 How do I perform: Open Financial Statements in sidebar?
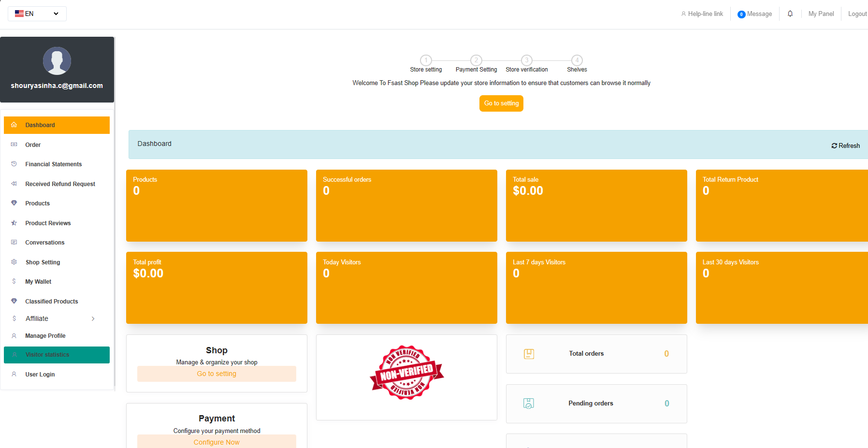coord(53,164)
